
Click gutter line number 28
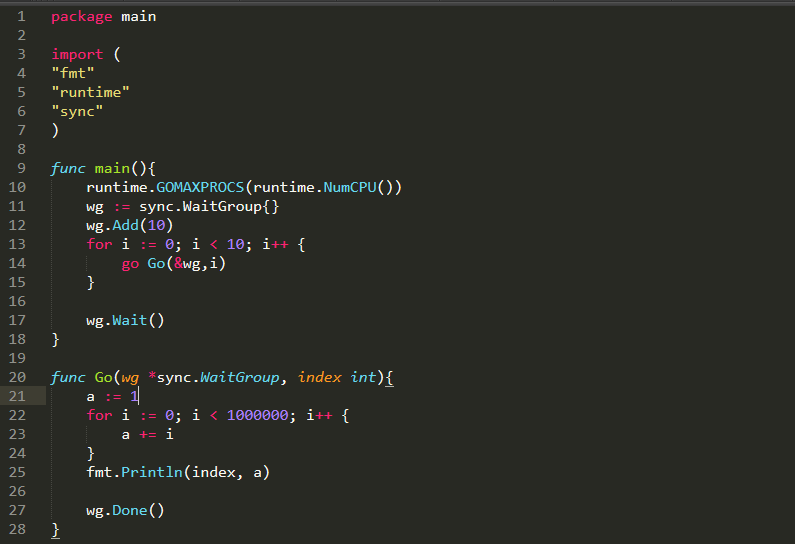coord(17,529)
